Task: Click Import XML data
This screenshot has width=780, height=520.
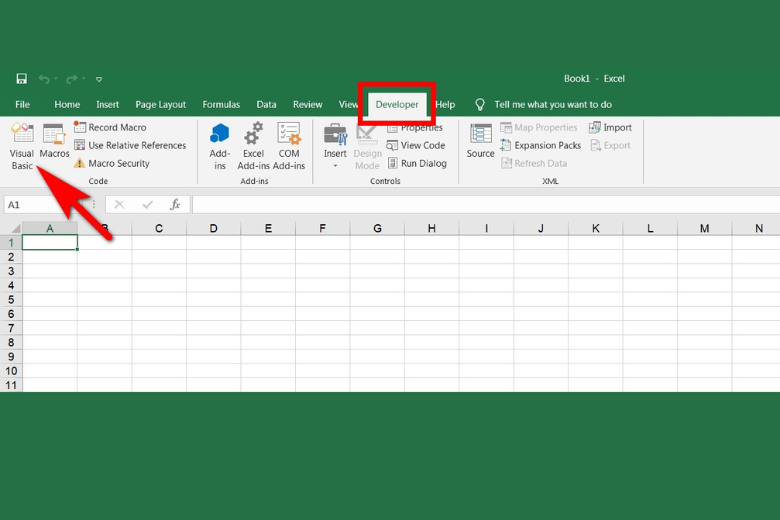Action: 610,127
